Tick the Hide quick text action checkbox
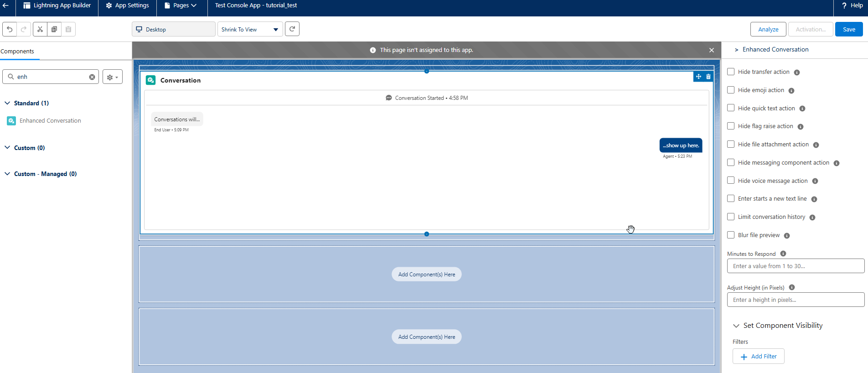The image size is (868, 373). pos(731,108)
